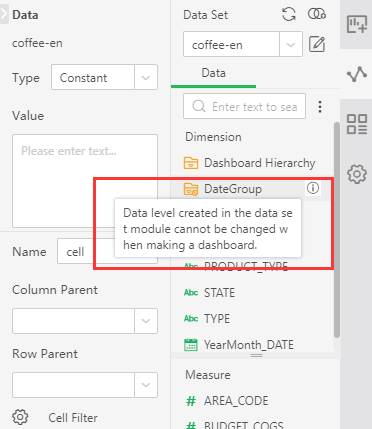
Task: Click the info icon beside DateGroup
Action: pos(313,188)
